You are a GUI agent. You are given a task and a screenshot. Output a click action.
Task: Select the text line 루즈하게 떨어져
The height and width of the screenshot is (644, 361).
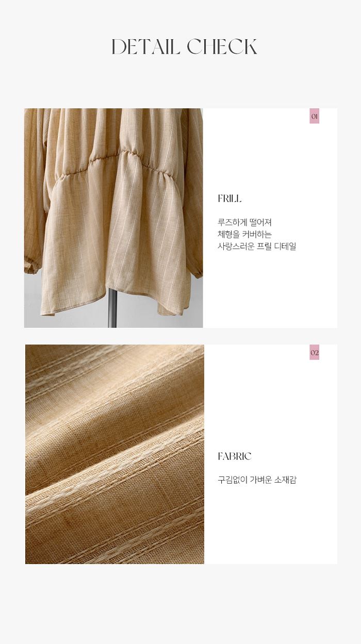(244, 222)
